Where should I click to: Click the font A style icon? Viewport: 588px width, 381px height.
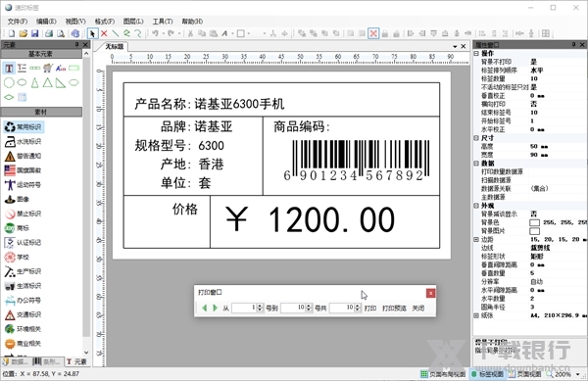point(224,33)
